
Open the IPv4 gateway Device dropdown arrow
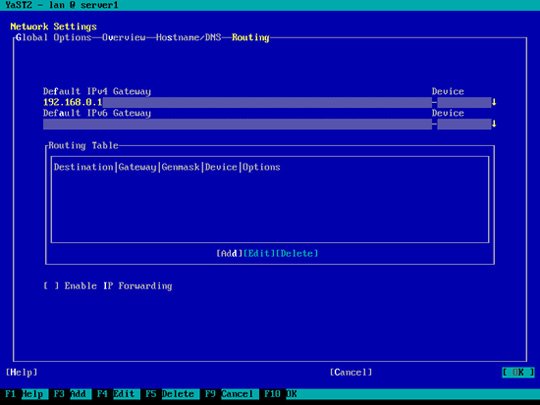[494, 102]
